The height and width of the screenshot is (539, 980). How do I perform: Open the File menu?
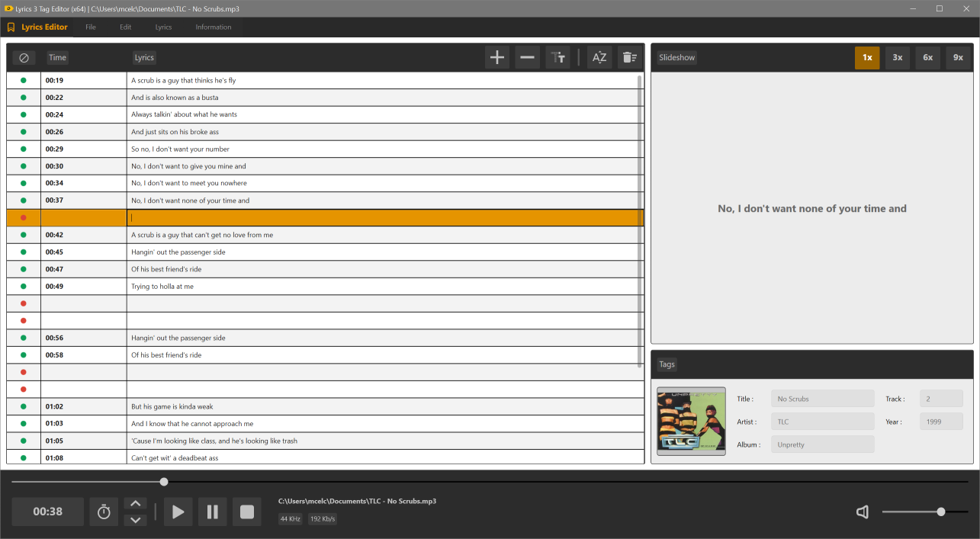(x=91, y=27)
